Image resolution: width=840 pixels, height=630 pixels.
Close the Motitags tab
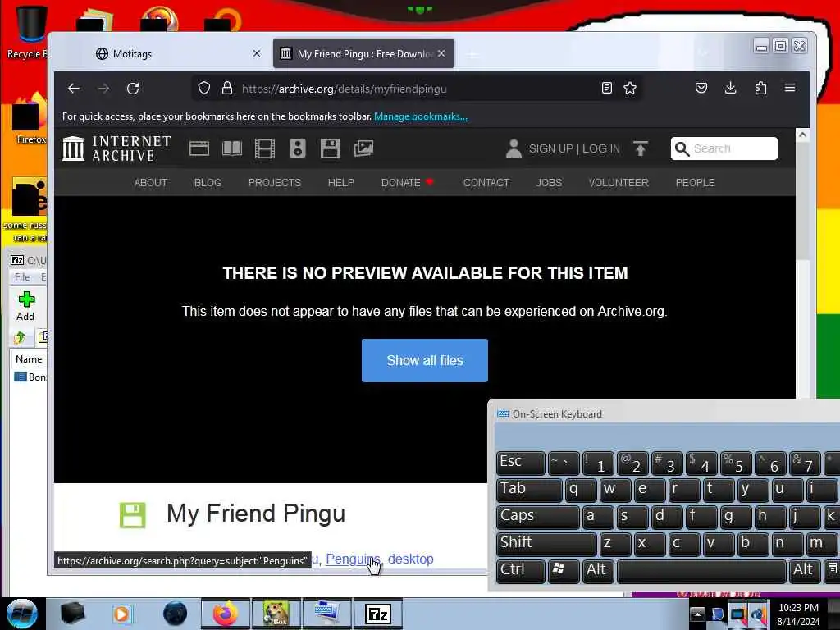pyautogui.click(x=257, y=53)
